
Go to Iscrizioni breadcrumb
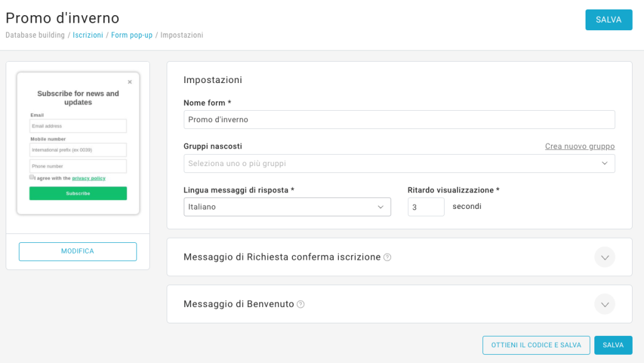coord(88,35)
